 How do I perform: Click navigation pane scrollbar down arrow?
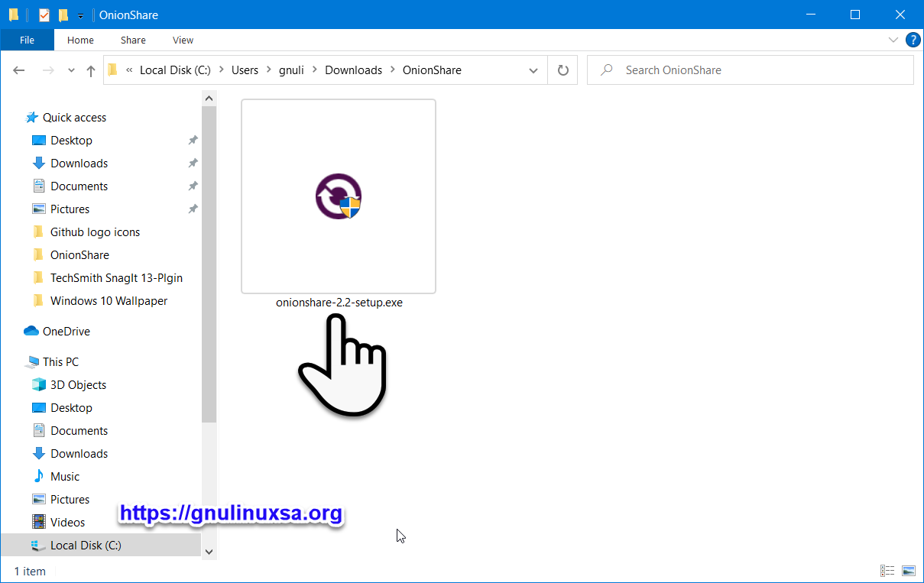click(x=209, y=551)
